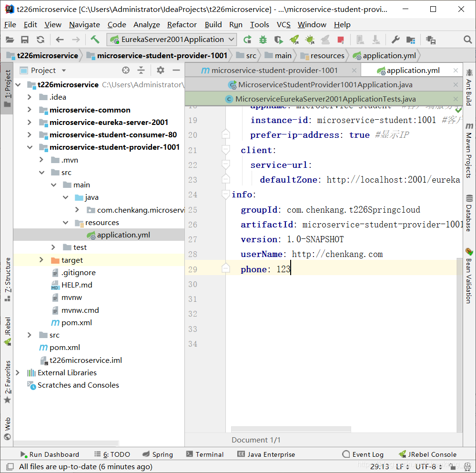Open Bean Validation side panel
The width and height of the screenshot is (476, 473).
pyautogui.click(x=469, y=276)
